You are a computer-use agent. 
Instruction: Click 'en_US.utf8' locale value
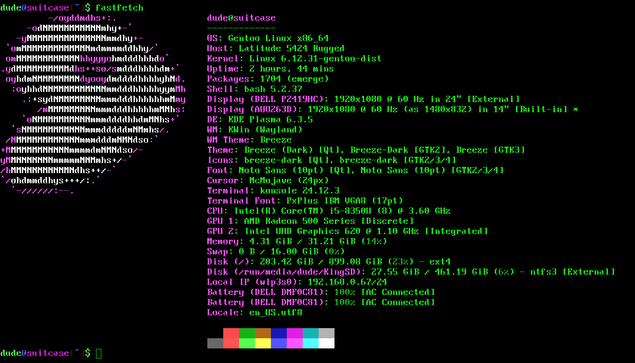click(276, 312)
